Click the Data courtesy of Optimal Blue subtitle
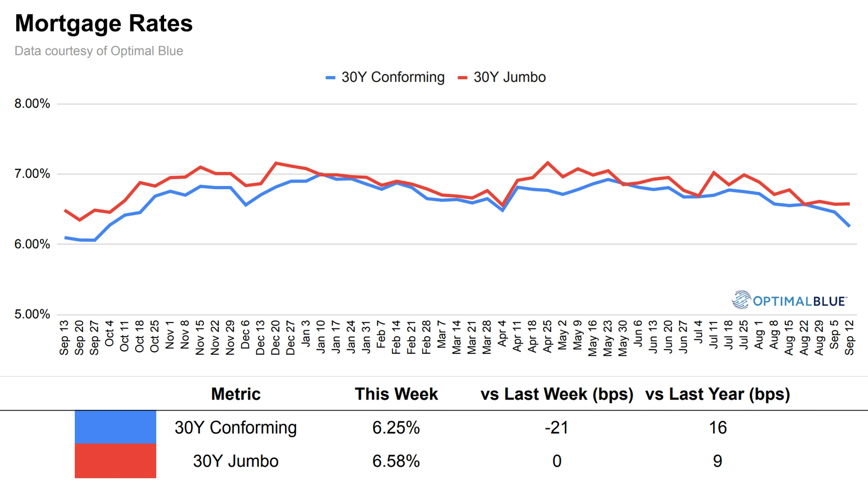The width and height of the screenshot is (868, 486). tap(99, 51)
